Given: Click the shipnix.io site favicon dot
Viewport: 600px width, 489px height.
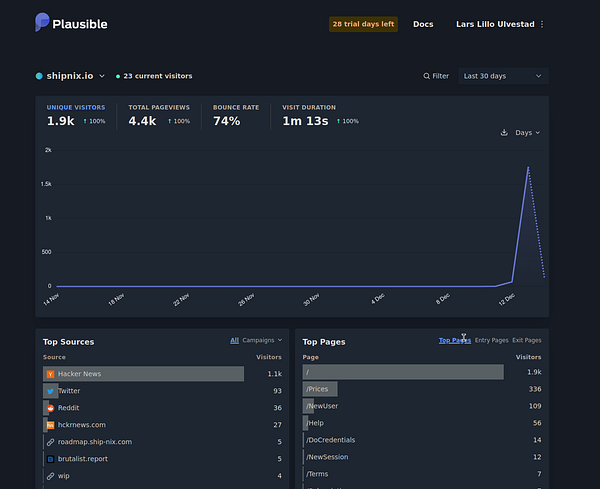Looking at the screenshot, I should tap(39, 76).
